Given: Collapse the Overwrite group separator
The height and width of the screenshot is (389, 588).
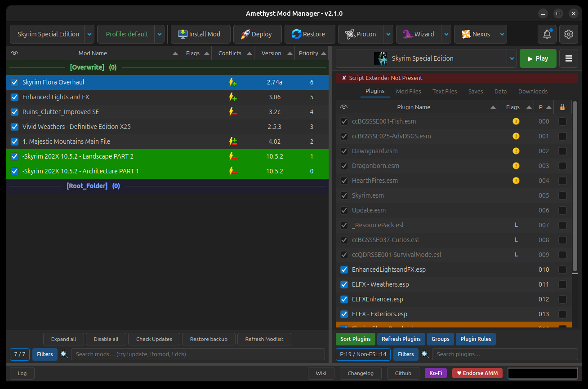Looking at the screenshot, I should (x=167, y=67).
